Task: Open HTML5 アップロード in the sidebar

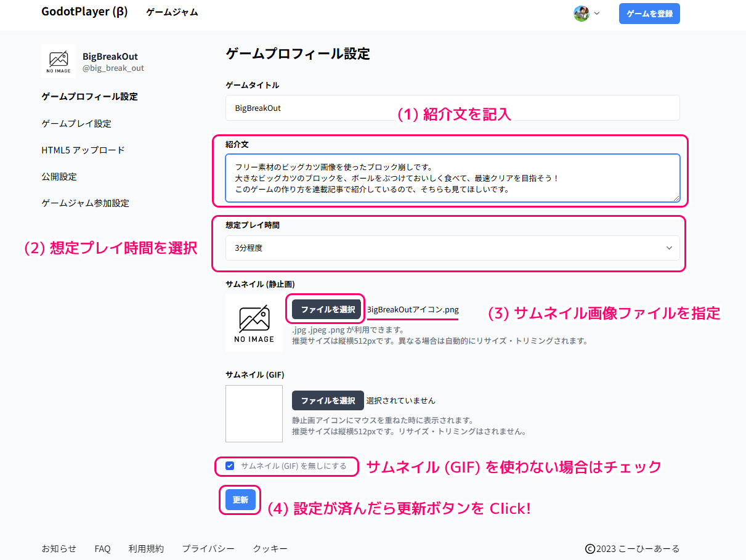Action: pyautogui.click(x=83, y=150)
